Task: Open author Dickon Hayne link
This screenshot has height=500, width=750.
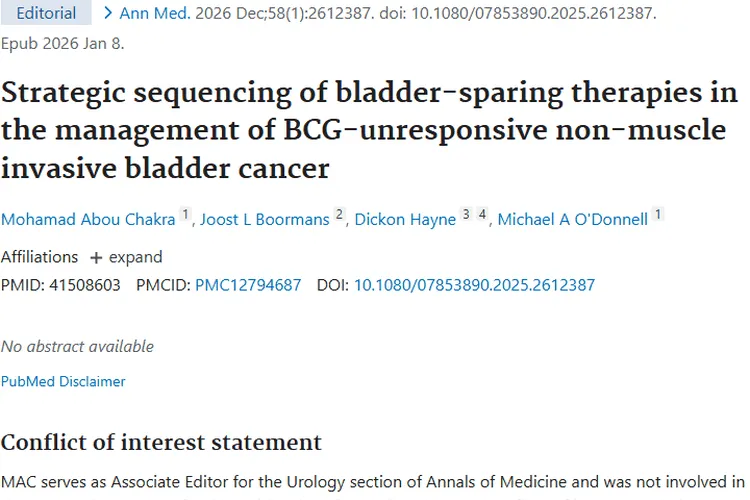Action: pos(405,220)
